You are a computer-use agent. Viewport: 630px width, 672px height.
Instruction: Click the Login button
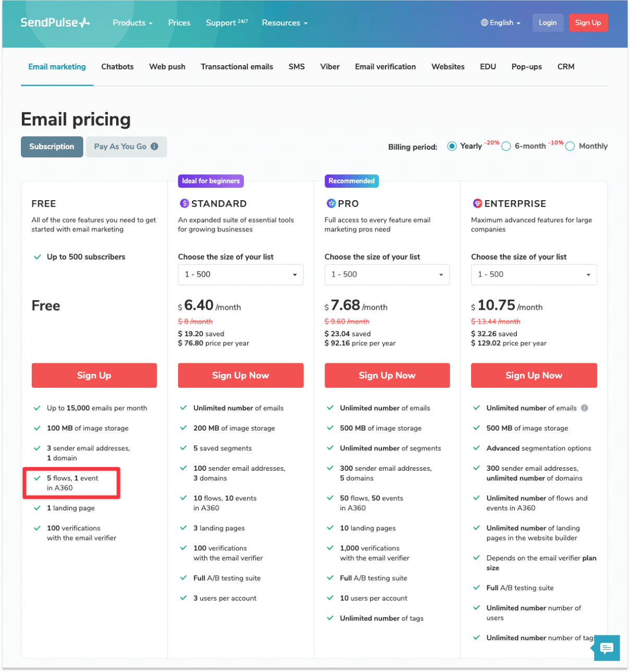click(548, 22)
